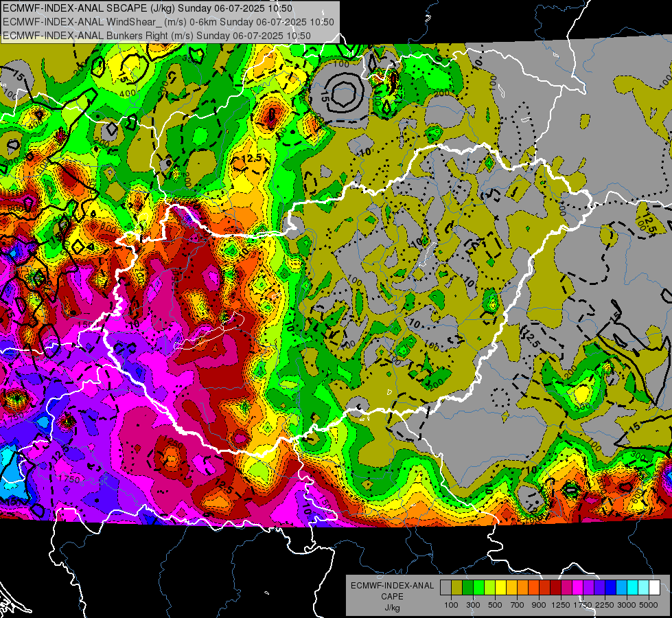Click the SBCAPE (J/kg) title line
672x618 pixels.
[148, 8]
